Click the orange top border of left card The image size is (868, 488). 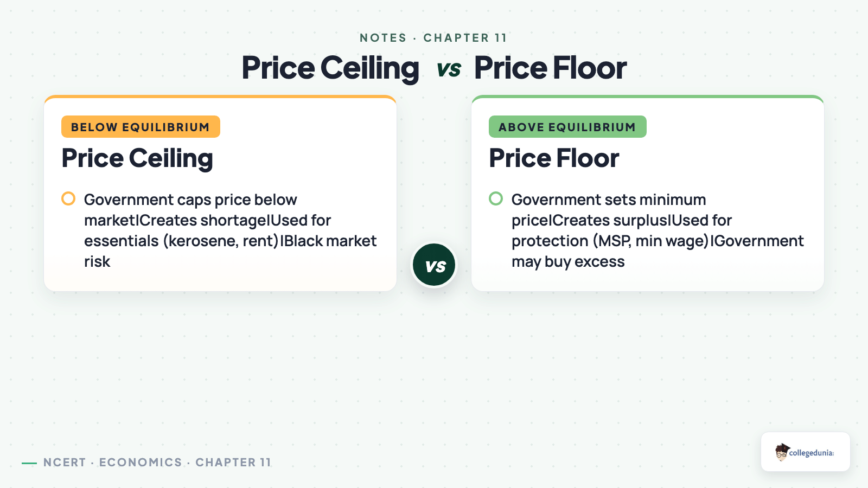click(220, 97)
